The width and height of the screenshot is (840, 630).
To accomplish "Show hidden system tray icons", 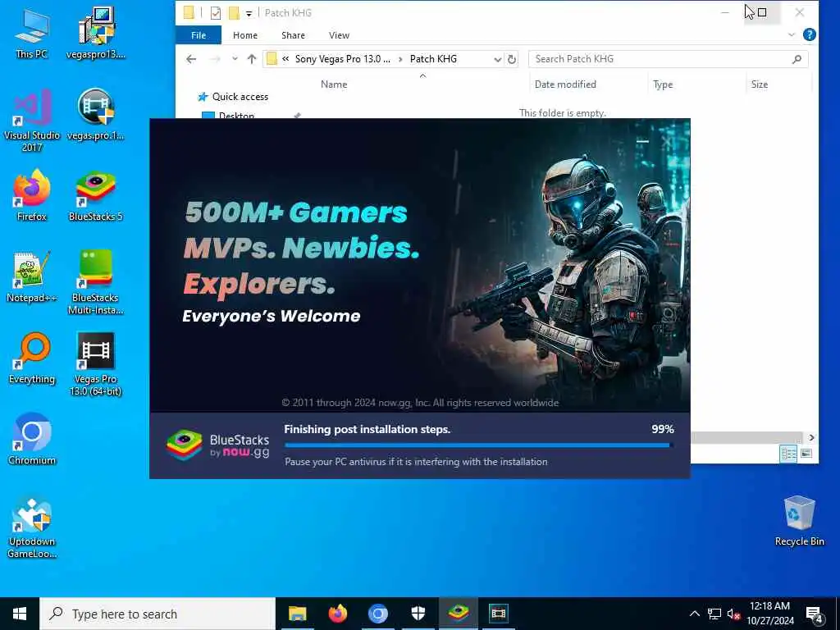I will (694, 614).
